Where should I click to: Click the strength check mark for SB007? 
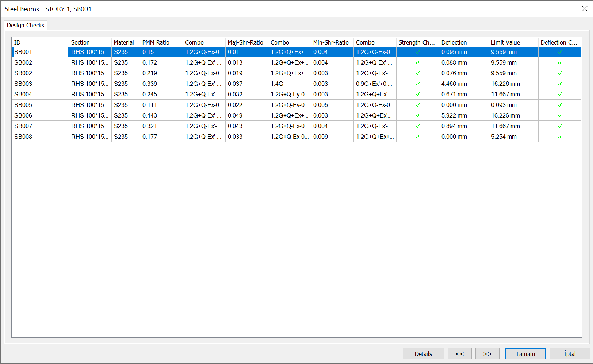point(418,126)
